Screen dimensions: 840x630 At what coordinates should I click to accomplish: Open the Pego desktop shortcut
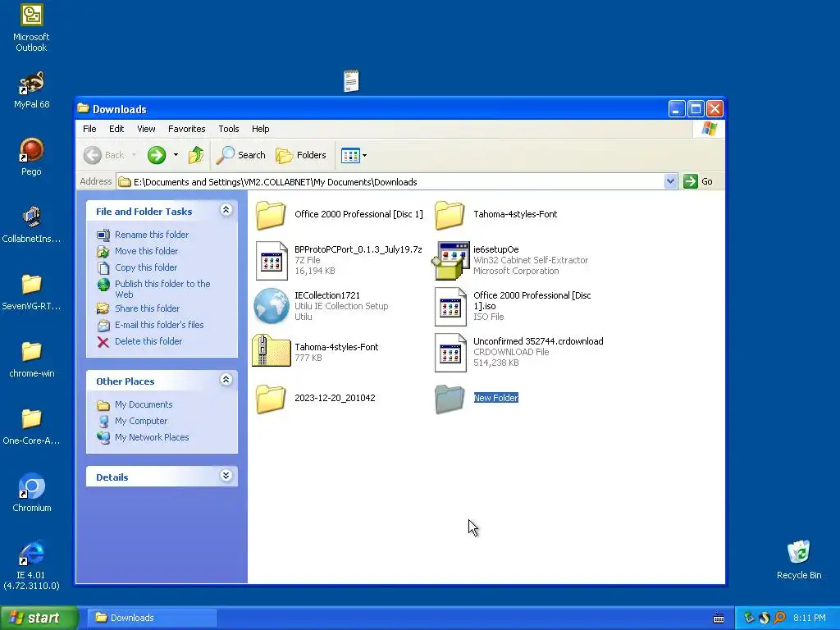32,157
